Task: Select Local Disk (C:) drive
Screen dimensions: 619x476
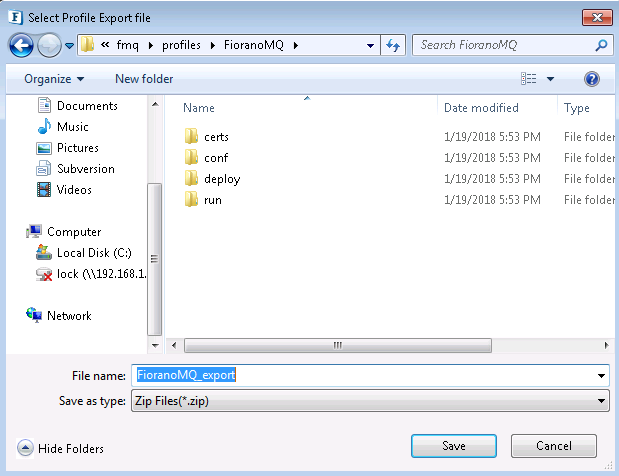Action: click(84, 253)
